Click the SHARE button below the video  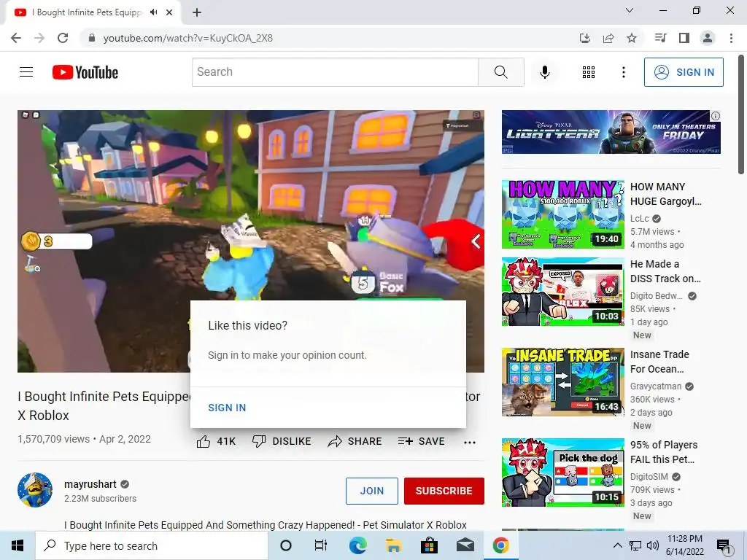pyautogui.click(x=355, y=441)
